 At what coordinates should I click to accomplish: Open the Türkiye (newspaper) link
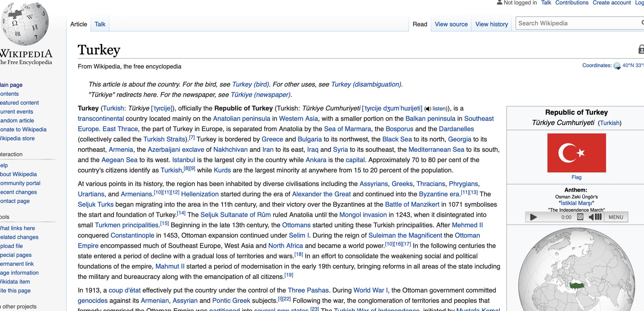coord(260,95)
